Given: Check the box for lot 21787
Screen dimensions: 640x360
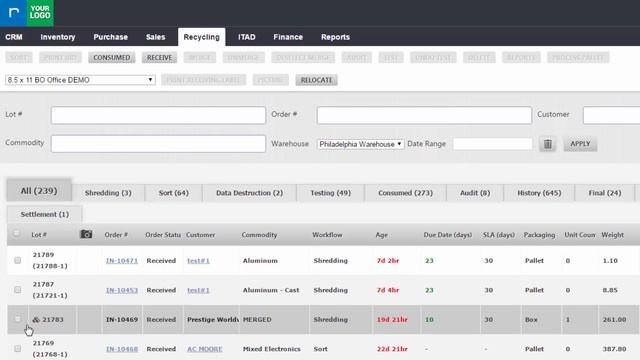Looking at the screenshot, I should [18, 289].
